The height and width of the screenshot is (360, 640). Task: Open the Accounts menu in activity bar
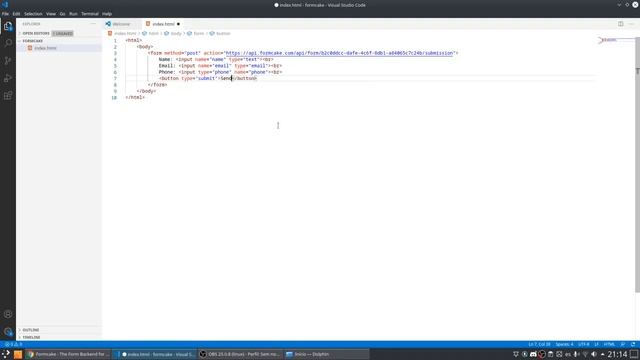tap(8, 314)
